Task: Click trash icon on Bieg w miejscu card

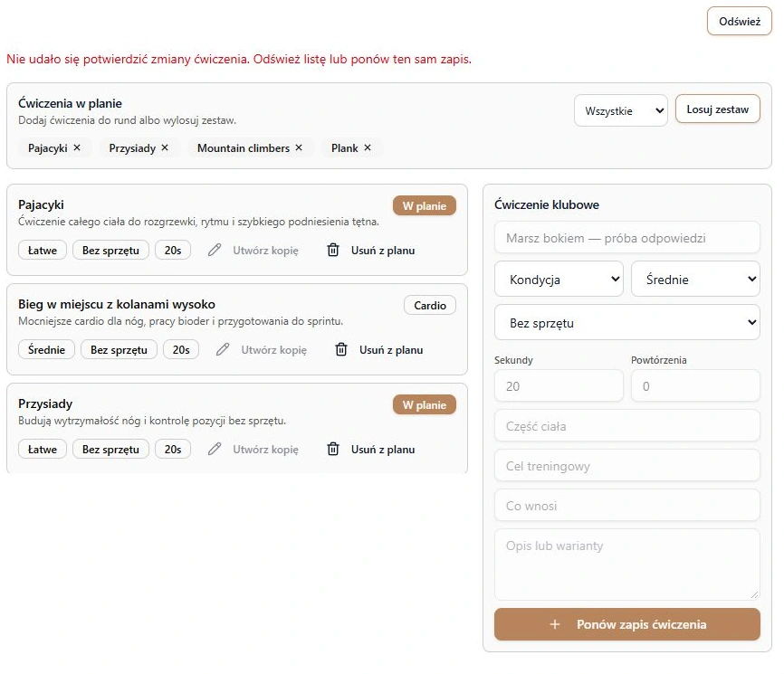Action: click(341, 349)
